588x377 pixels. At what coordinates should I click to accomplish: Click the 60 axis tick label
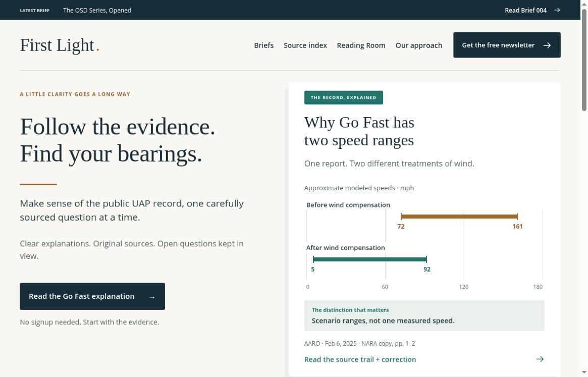(385, 287)
